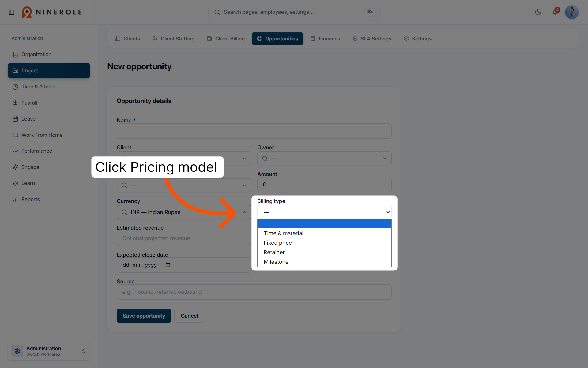Open Work From Home section
The width and height of the screenshot is (588, 368).
click(49, 135)
